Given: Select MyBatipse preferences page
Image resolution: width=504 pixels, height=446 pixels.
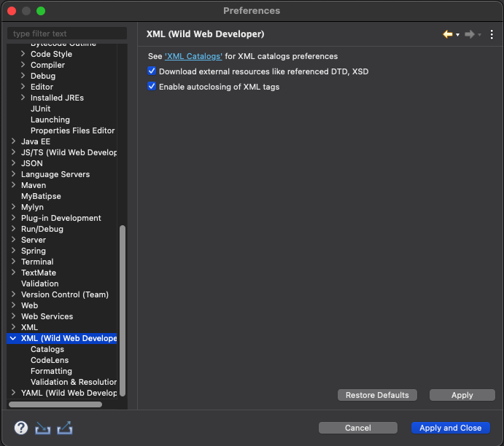Looking at the screenshot, I should (x=41, y=196).
